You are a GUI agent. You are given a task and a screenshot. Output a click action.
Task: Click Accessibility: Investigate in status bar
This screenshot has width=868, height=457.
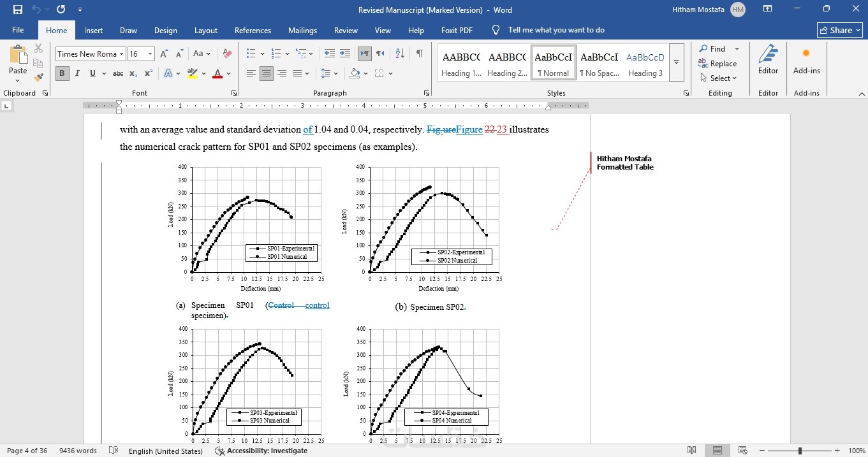[x=261, y=451]
